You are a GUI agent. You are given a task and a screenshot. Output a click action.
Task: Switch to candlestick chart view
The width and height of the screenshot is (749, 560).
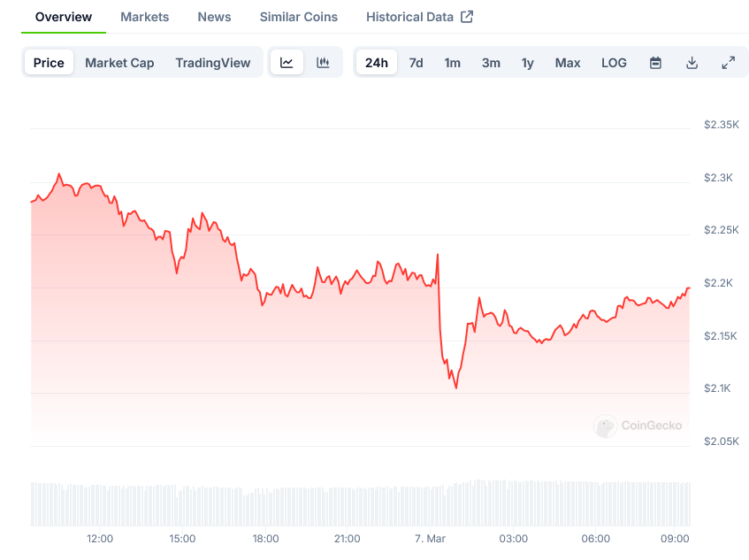tap(323, 63)
